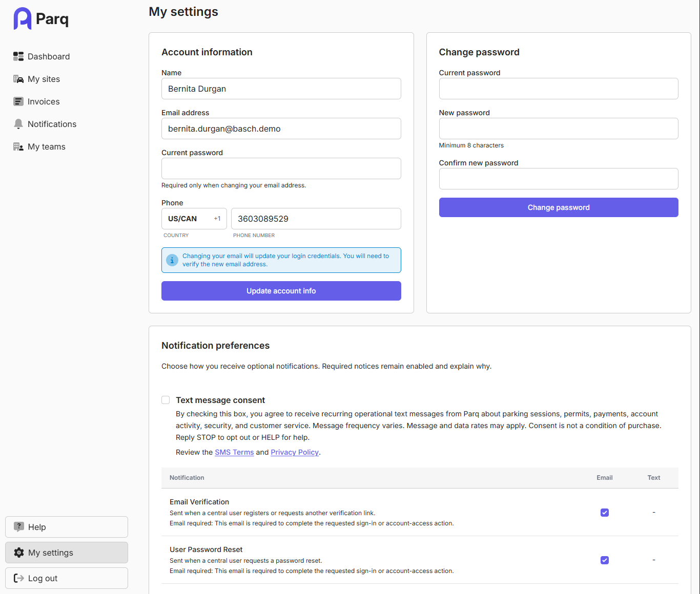The width and height of the screenshot is (700, 594).
Task: Click the "User Password Reset" row title
Action: pos(206,549)
